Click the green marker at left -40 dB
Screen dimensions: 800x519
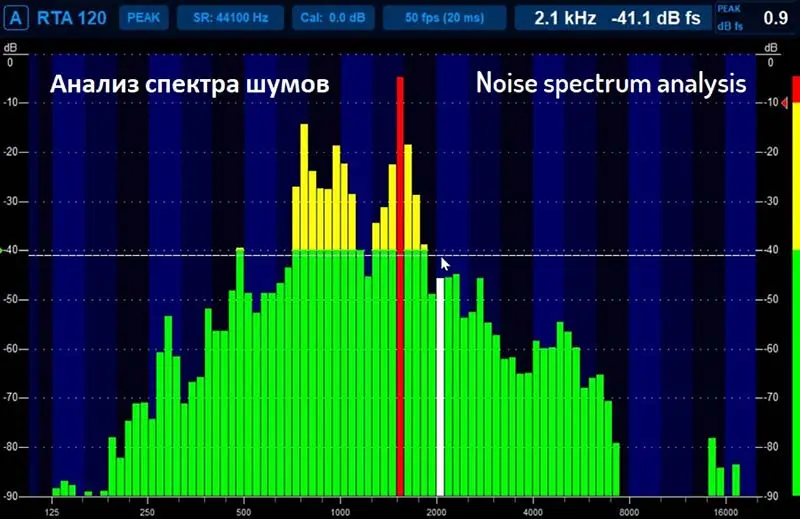(2, 251)
